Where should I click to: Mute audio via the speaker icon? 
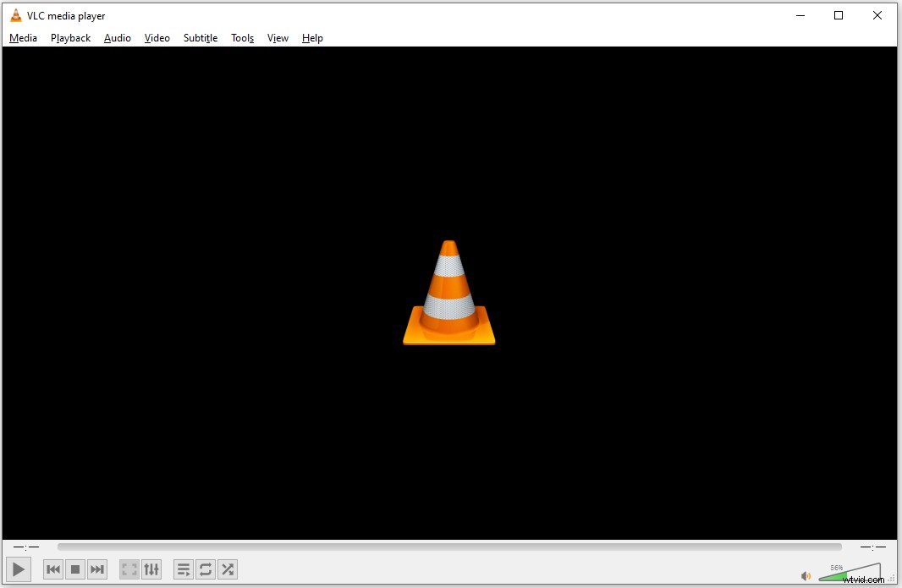click(806, 576)
